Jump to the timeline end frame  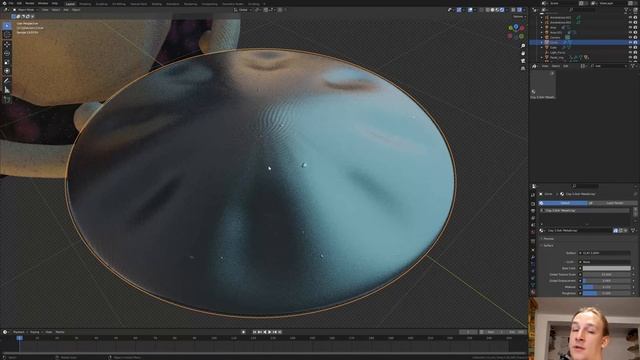point(280,332)
